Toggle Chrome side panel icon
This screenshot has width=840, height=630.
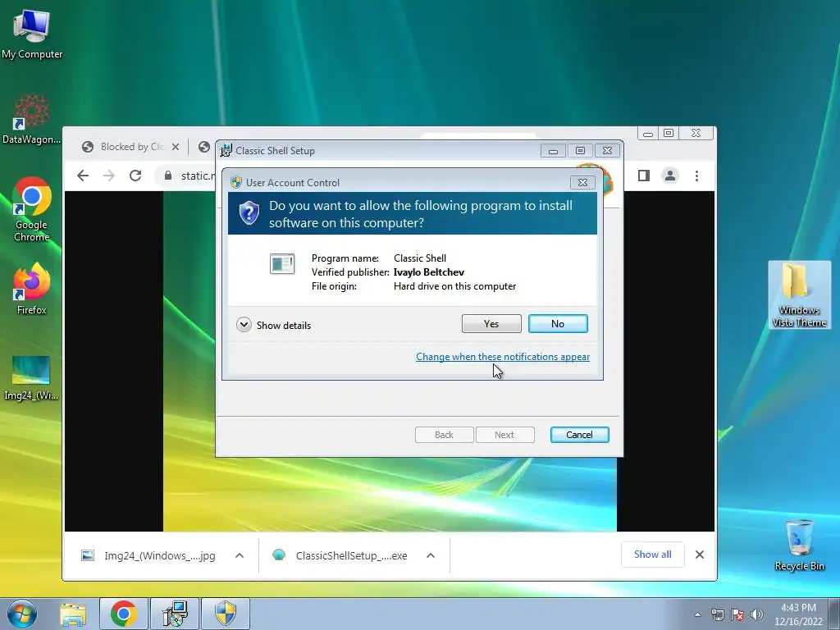[643, 176]
